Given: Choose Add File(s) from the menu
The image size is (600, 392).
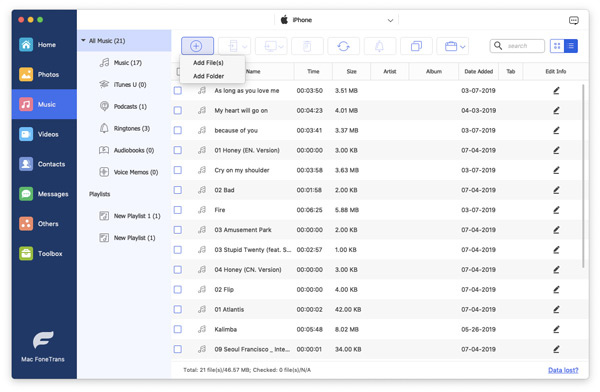Looking at the screenshot, I should click(208, 63).
